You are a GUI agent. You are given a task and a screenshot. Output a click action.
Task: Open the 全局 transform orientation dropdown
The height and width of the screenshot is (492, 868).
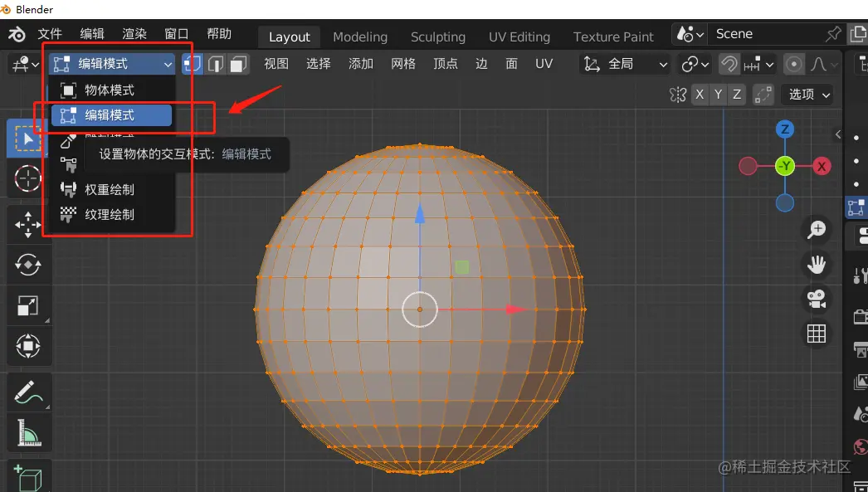click(625, 65)
